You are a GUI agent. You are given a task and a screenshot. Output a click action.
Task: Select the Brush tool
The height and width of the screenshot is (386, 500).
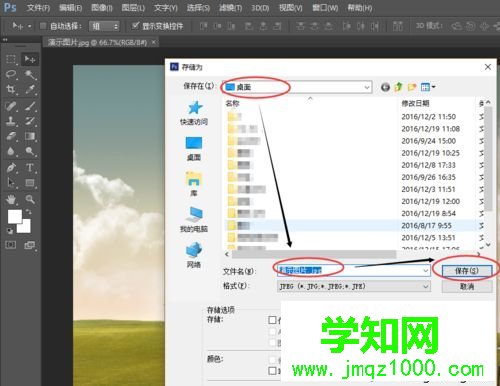tap(30, 106)
